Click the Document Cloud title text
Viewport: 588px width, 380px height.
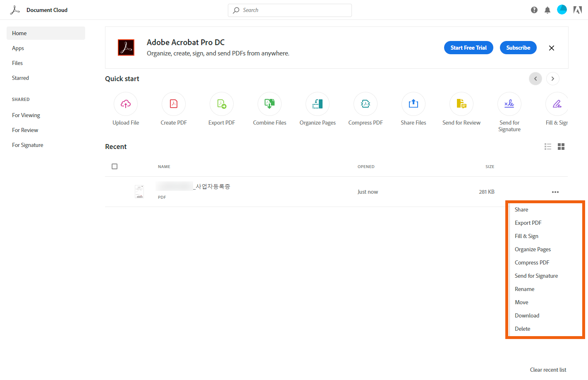click(x=47, y=10)
